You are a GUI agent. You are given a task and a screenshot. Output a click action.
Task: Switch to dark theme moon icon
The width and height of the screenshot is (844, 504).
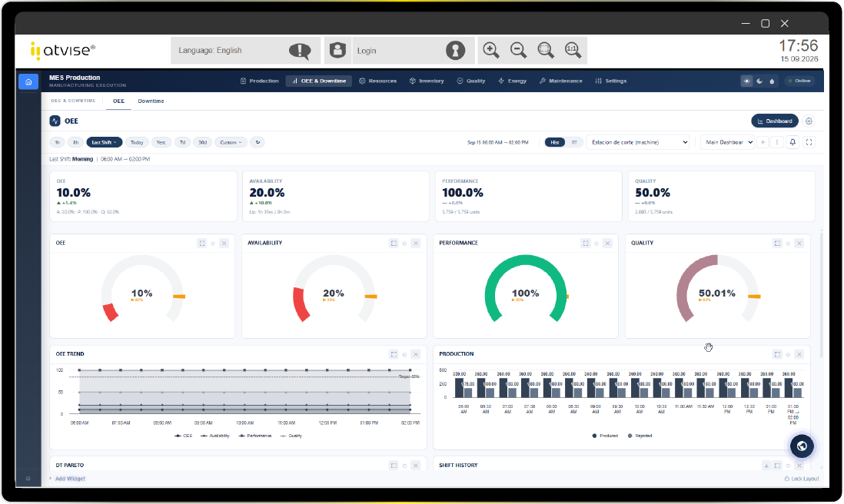point(759,81)
